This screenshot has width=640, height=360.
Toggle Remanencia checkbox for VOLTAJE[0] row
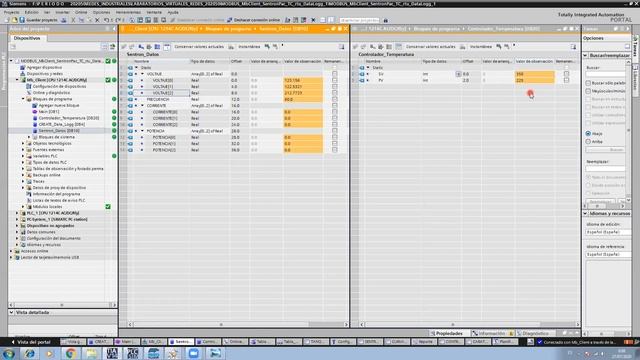point(335,80)
